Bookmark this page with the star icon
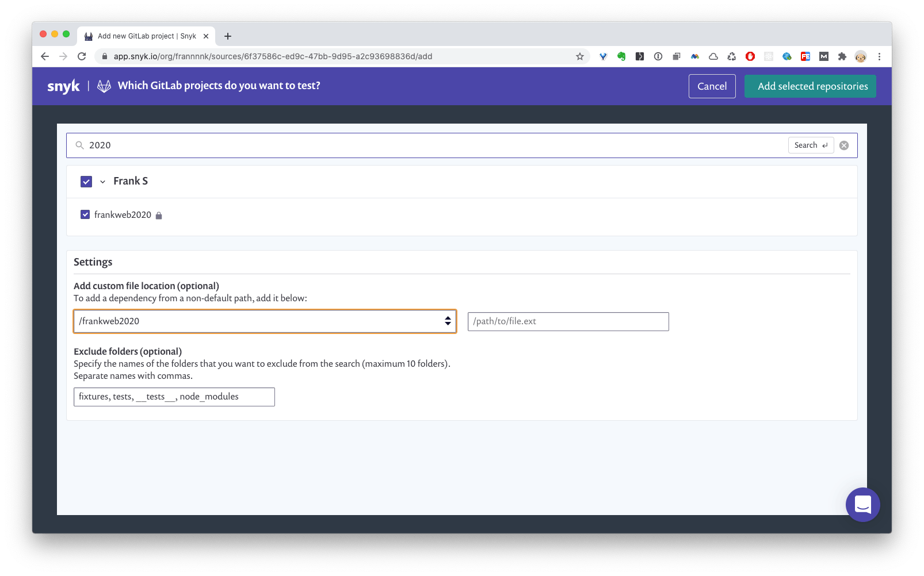The height and width of the screenshot is (576, 924). click(x=580, y=56)
